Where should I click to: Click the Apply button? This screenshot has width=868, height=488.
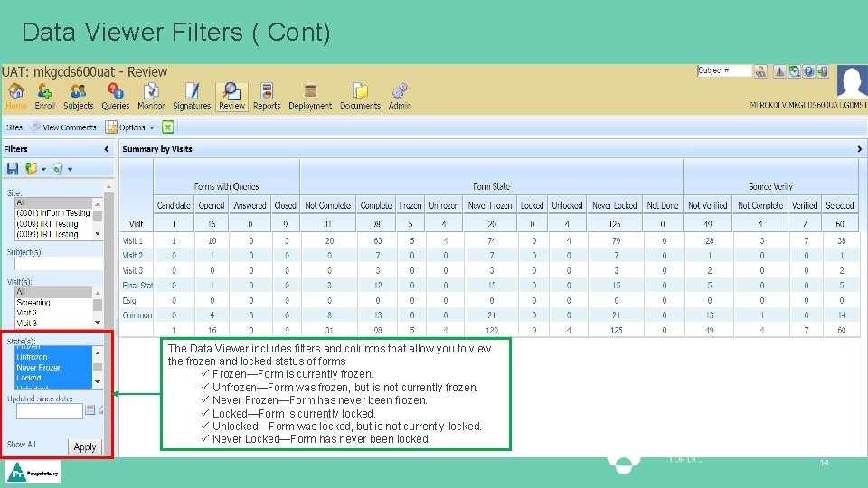coord(85,446)
